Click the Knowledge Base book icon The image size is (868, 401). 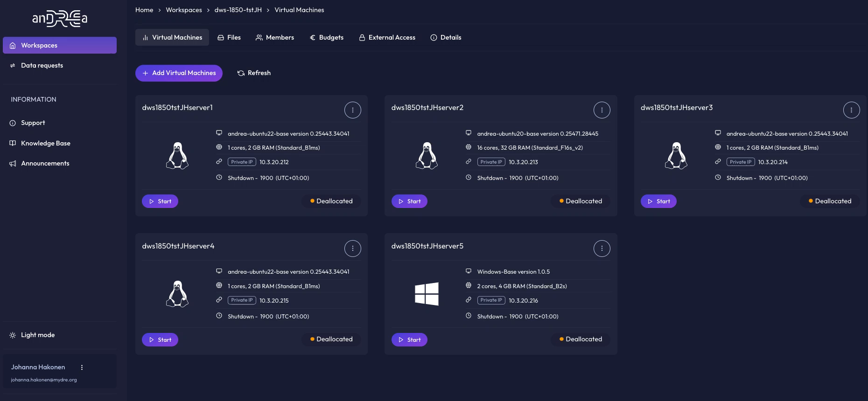pyautogui.click(x=13, y=143)
